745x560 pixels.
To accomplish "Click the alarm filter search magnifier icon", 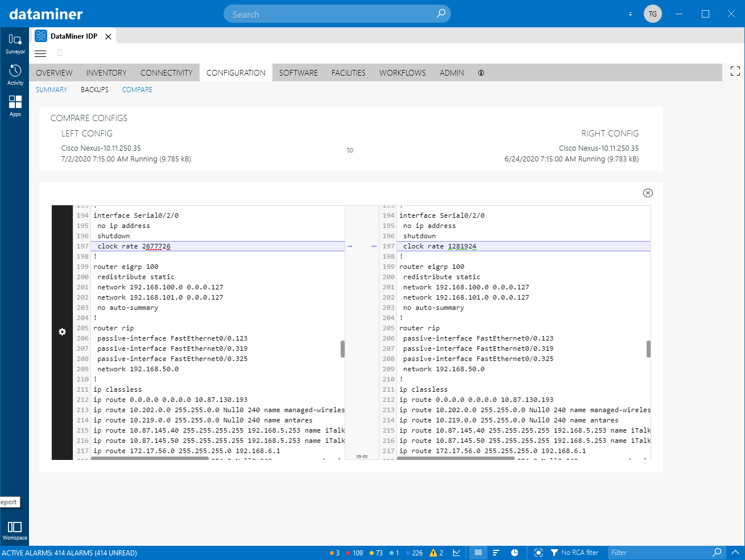I will pyautogui.click(x=717, y=552).
